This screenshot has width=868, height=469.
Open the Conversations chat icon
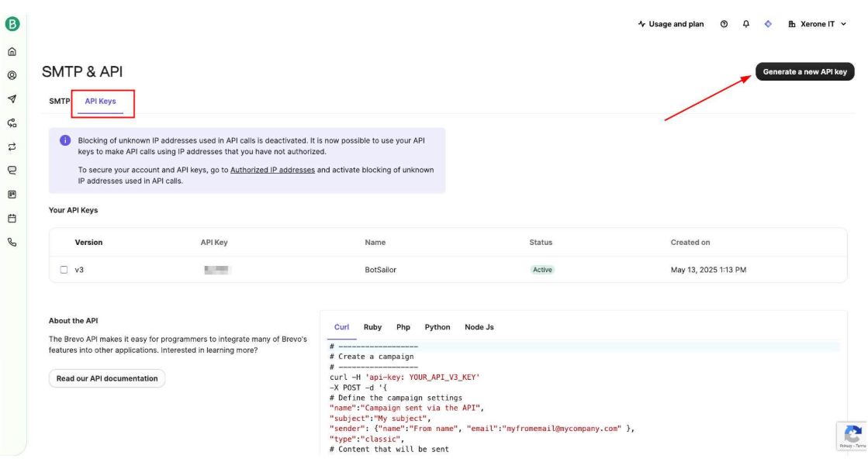[x=12, y=171]
